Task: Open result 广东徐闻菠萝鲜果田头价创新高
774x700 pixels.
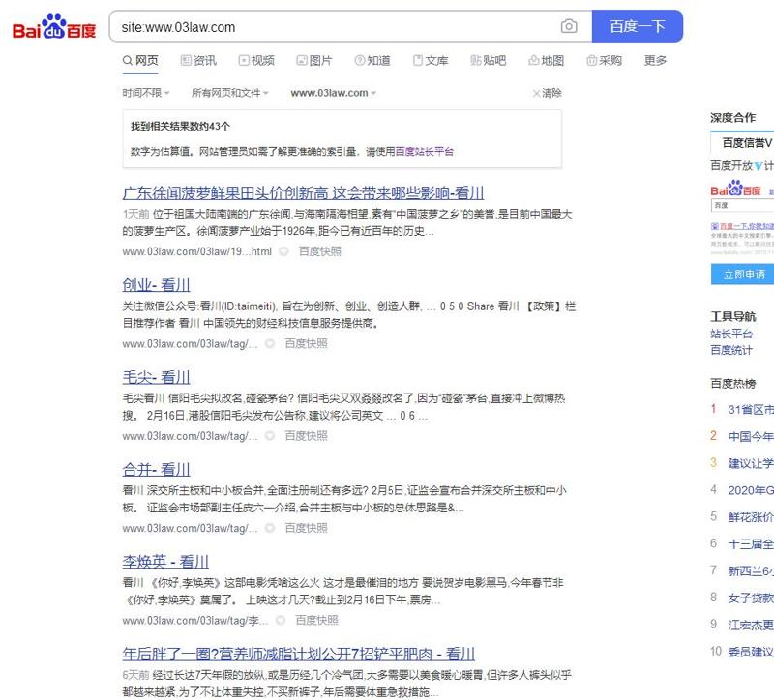Action: point(303,192)
